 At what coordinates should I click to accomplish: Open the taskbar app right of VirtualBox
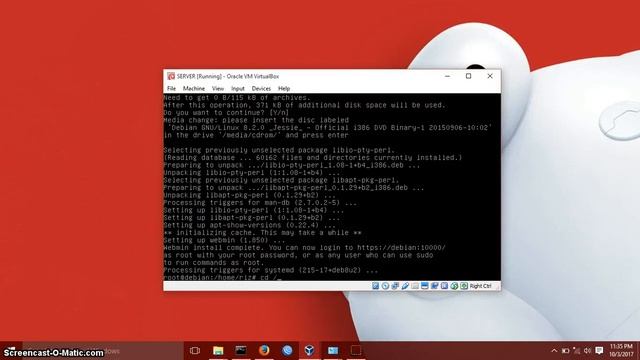333,351
